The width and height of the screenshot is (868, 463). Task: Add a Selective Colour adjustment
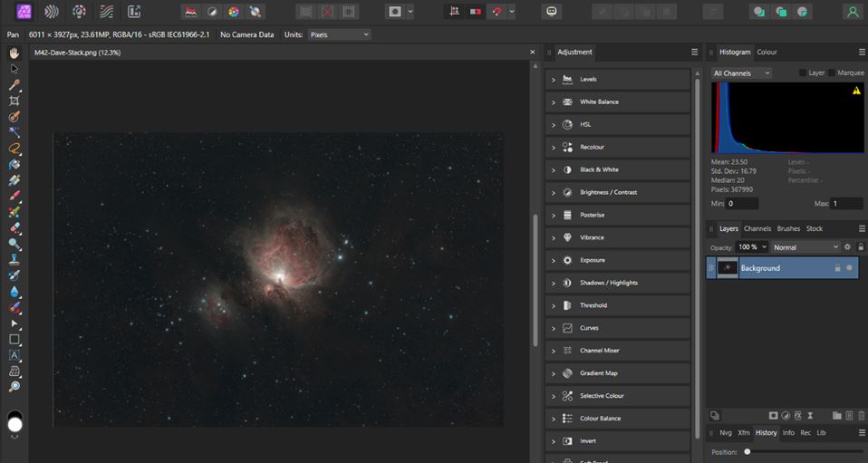tap(617, 395)
